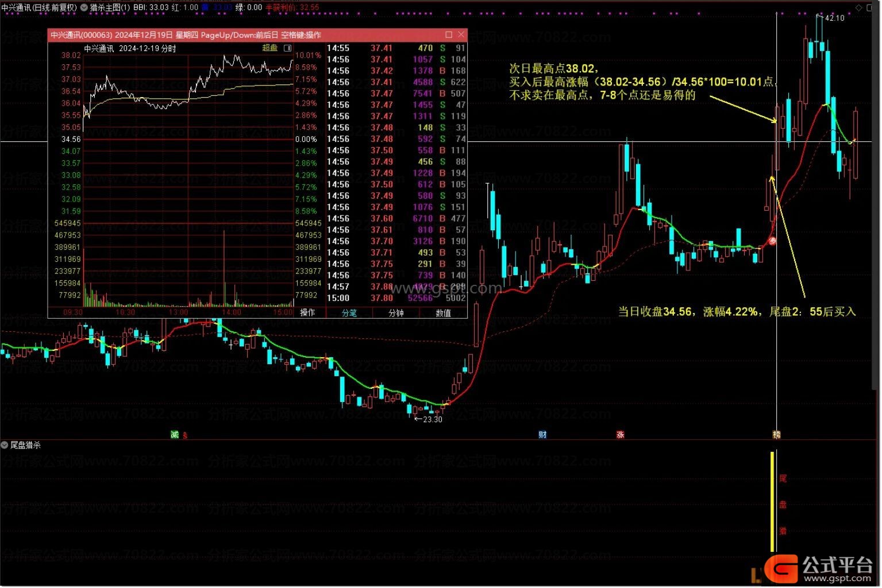The height and width of the screenshot is (588, 882).
Task: Click the 超盘 label in intraday popup
Action: point(270,48)
